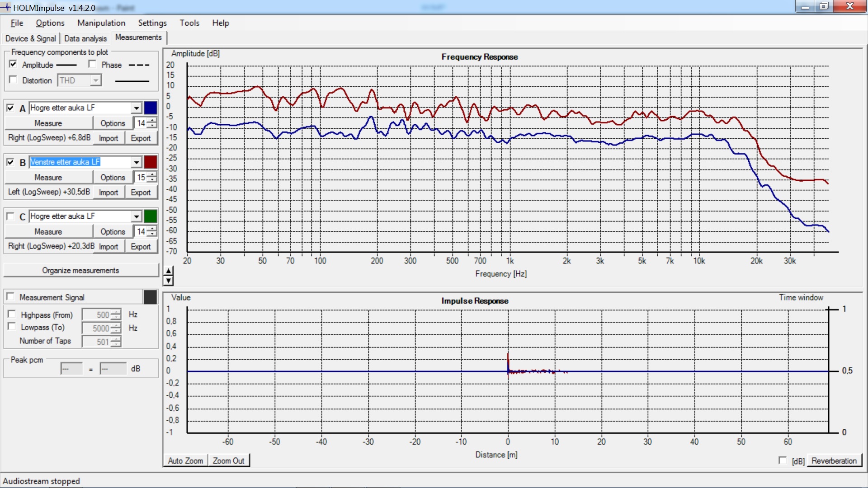Increase Number of Taps with up spinner
This screenshot has width=868, height=488.
116,339
